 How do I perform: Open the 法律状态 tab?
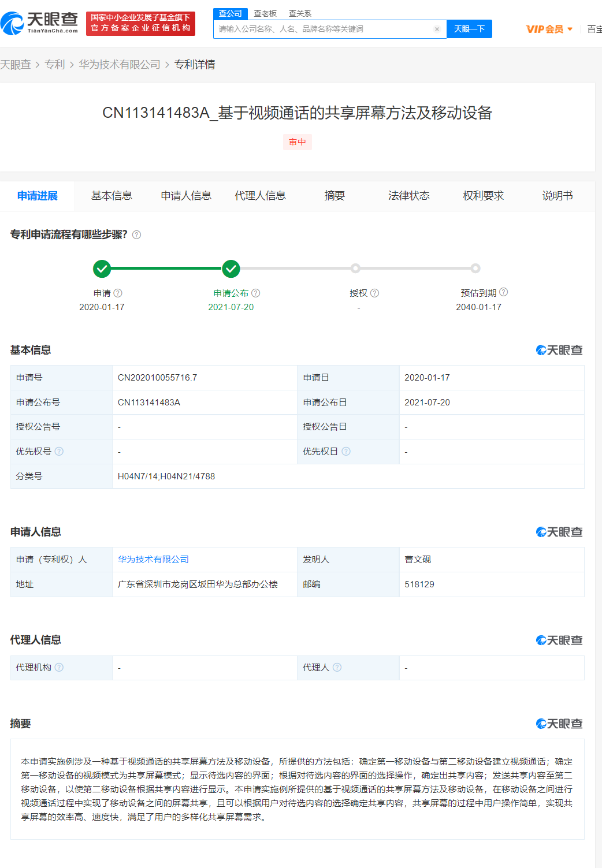pyautogui.click(x=409, y=196)
